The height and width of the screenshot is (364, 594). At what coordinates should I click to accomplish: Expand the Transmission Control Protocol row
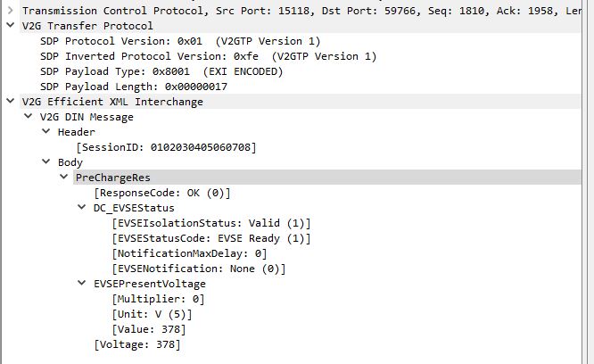click(10, 10)
